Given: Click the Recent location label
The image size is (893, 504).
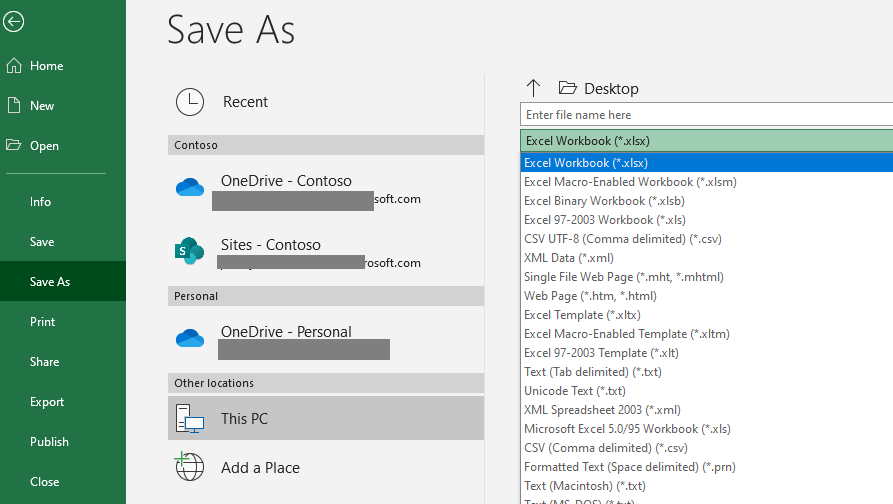Looking at the screenshot, I should (x=245, y=102).
